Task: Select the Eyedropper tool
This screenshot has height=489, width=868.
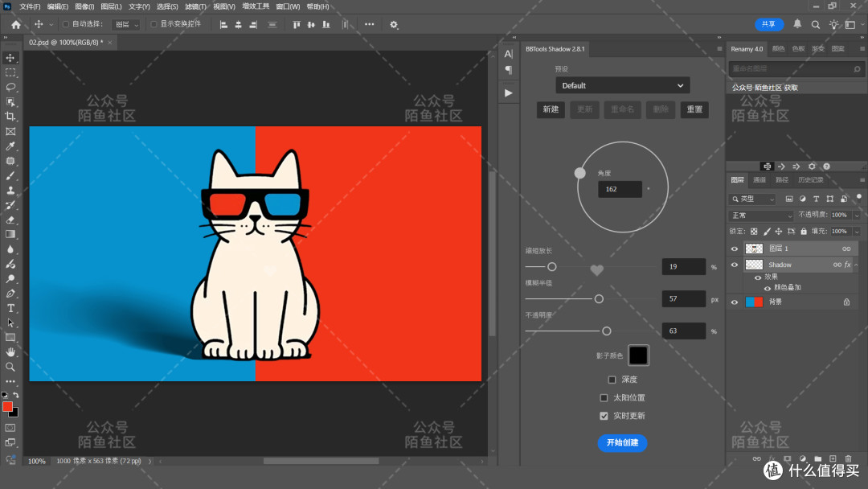Action: tap(10, 146)
